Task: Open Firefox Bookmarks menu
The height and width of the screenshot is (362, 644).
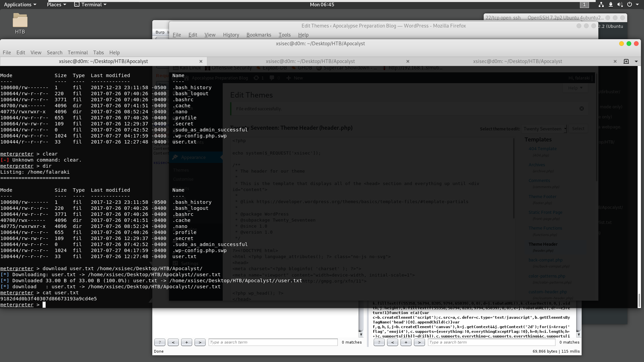Action: pos(259,35)
